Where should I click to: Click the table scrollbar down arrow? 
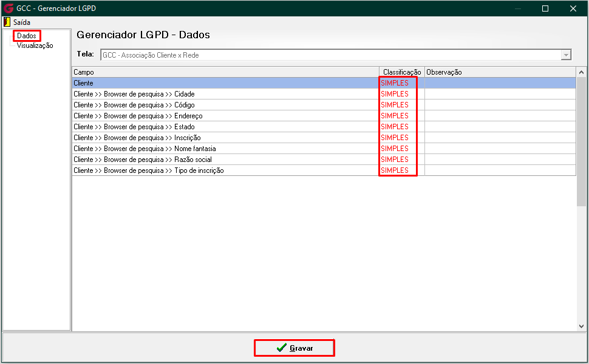point(581,326)
